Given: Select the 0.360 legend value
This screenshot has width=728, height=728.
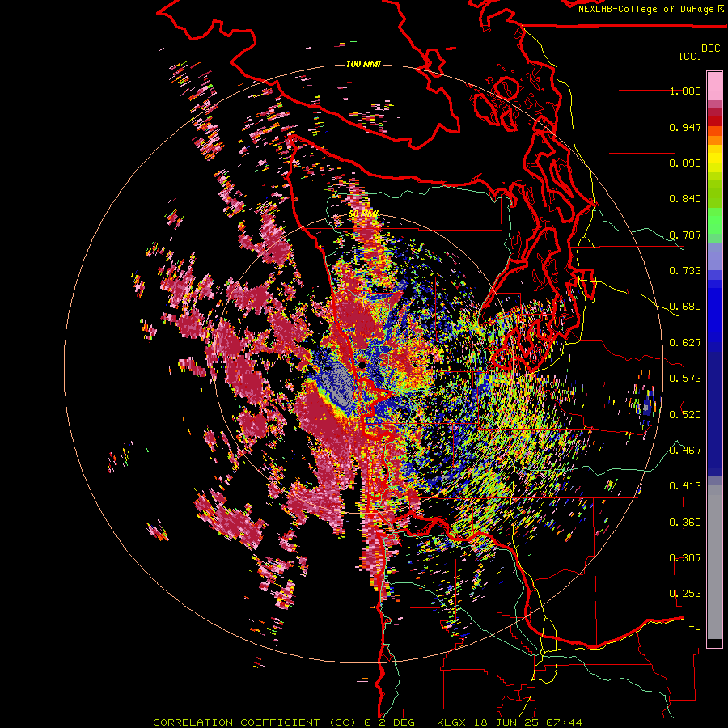Looking at the screenshot, I should click(x=685, y=522).
